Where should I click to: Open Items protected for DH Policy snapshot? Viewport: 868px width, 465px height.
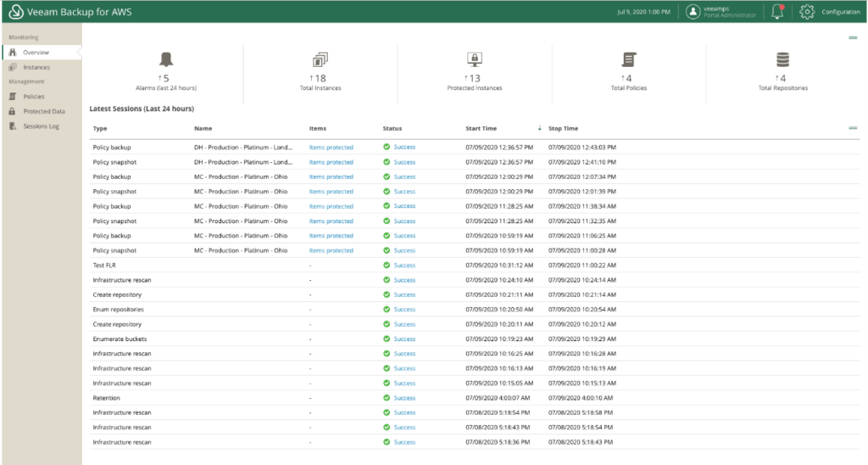click(331, 162)
